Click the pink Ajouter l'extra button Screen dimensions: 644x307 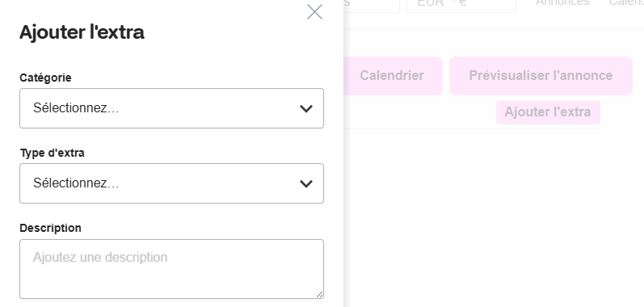coord(548,112)
